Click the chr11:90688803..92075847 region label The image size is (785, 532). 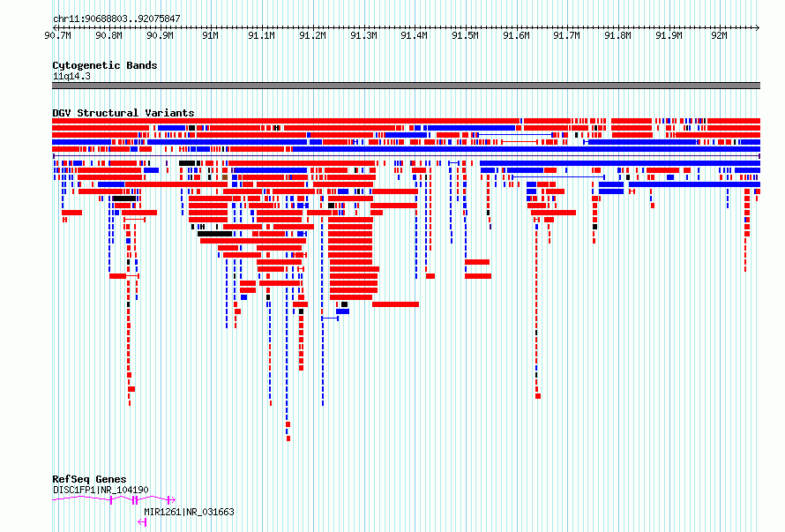click(x=116, y=19)
